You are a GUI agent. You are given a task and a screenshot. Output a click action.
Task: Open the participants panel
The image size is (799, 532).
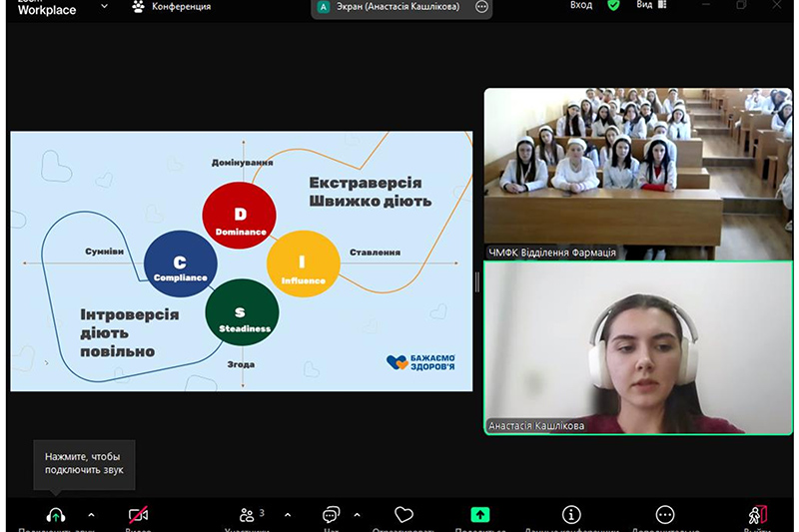pyautogui.click(x=248, y=515)
